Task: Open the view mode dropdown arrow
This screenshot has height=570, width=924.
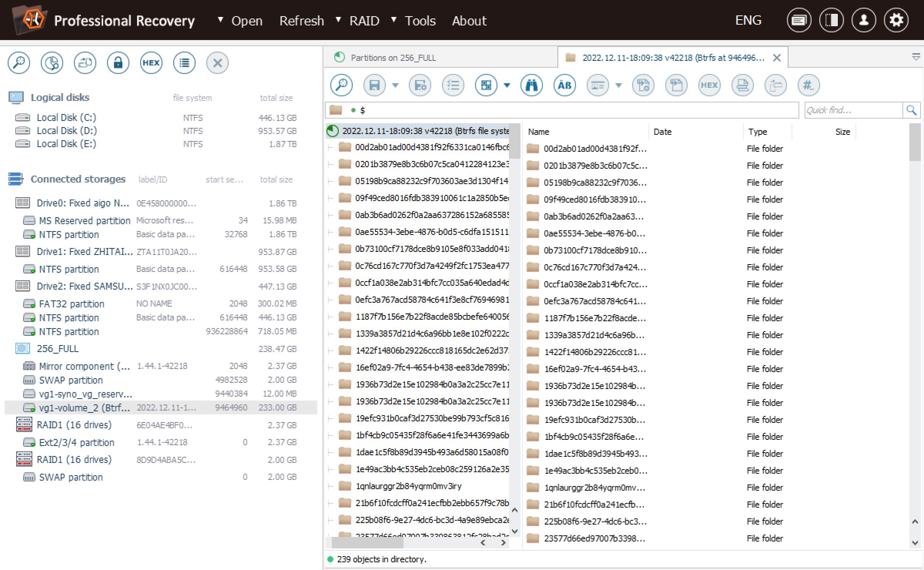Action: click(x=507, y=85)
